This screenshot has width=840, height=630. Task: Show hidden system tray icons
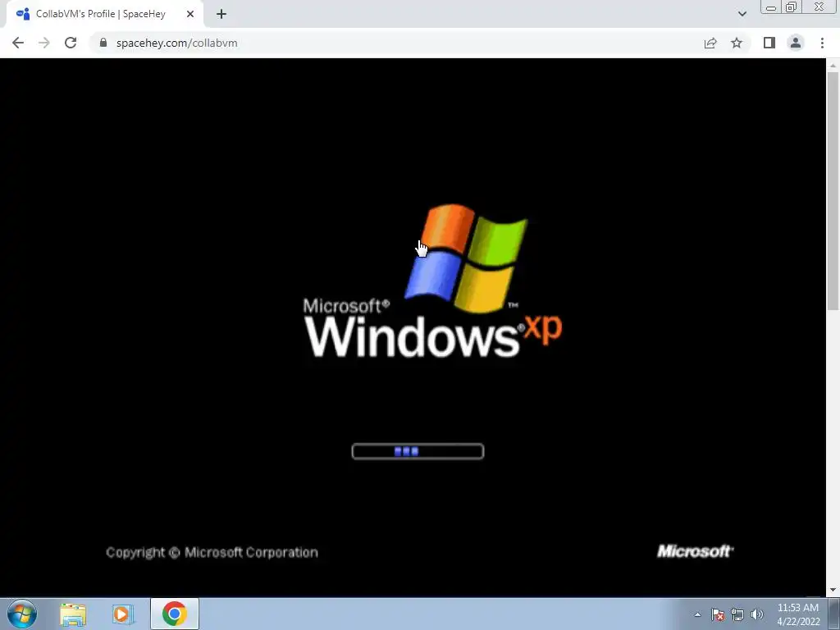pos(697,614)
